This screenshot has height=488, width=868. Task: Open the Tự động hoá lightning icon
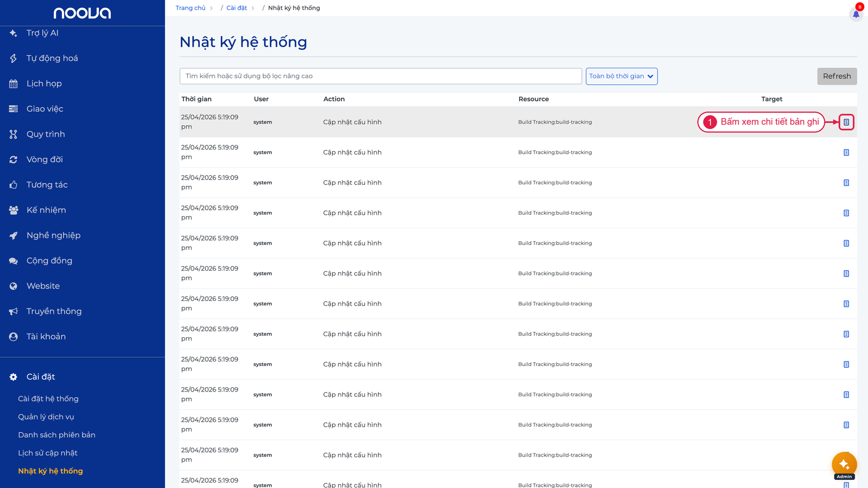[14, 59]
